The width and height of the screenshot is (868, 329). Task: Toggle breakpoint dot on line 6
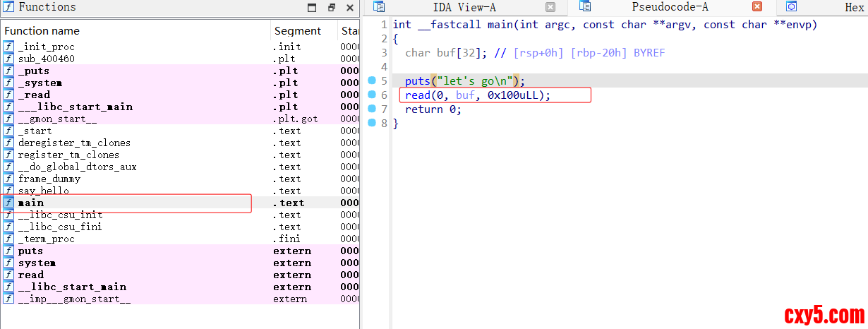pyautogui.click(x=372, y=95)
